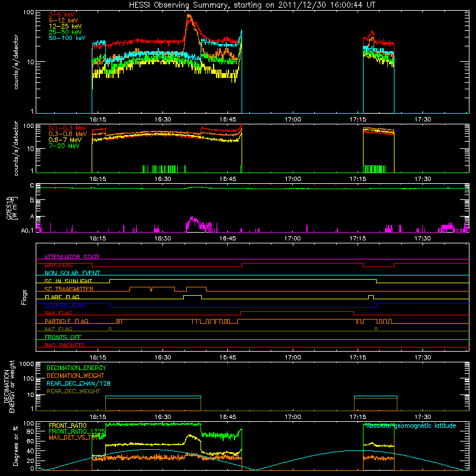Select the ATTENUATOR_STATE flag label
476x476 pixels.
tap(72, 257)
